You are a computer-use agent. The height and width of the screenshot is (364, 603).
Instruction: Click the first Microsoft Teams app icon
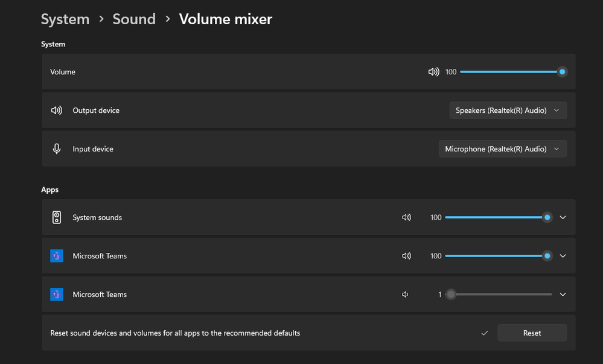[57, 256]
